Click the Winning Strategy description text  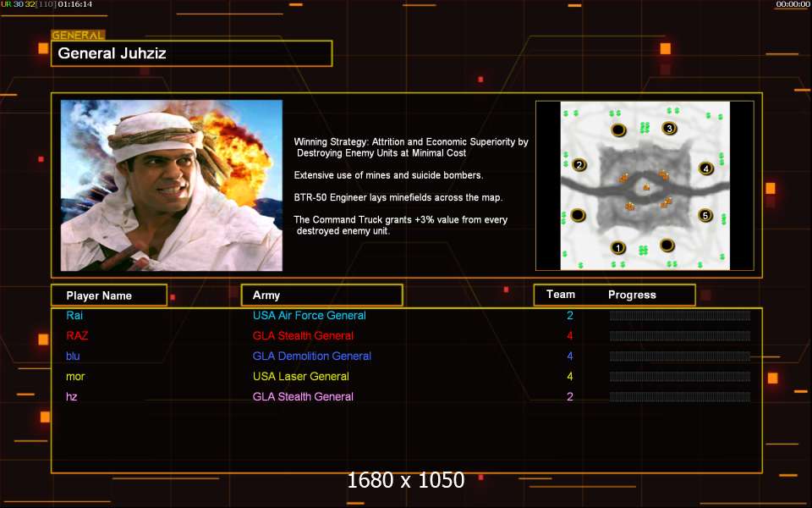click(x=411, y=147)
